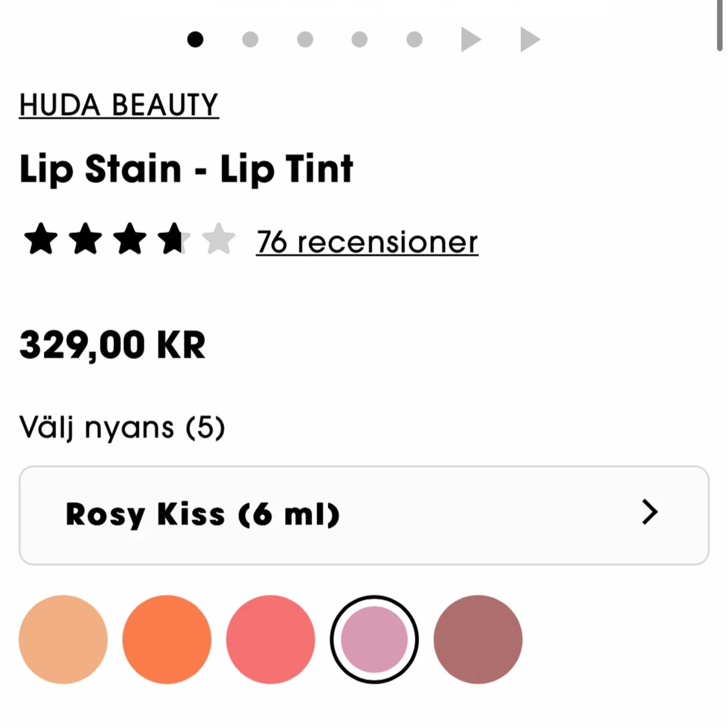728x728 pixels.
Task: Click the fourth star in the rating
Action: coord(171,239)
